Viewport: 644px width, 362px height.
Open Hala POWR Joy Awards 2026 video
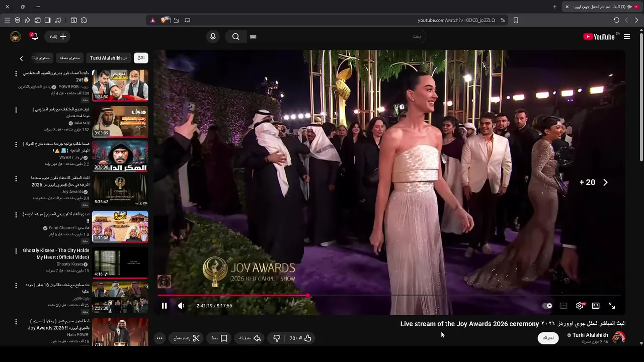[x=120, y=332]
